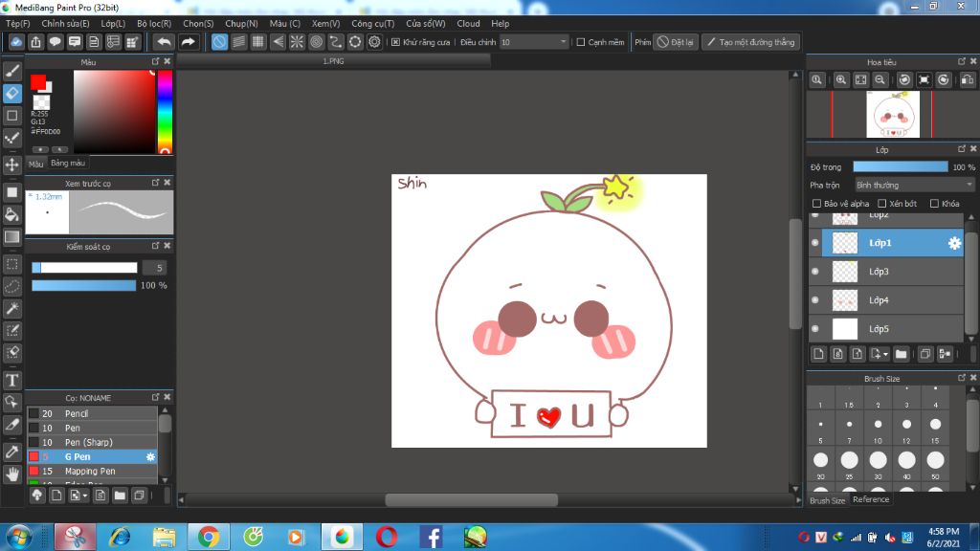Open Lớp1 layer settings gear

[x=954, y=243]
